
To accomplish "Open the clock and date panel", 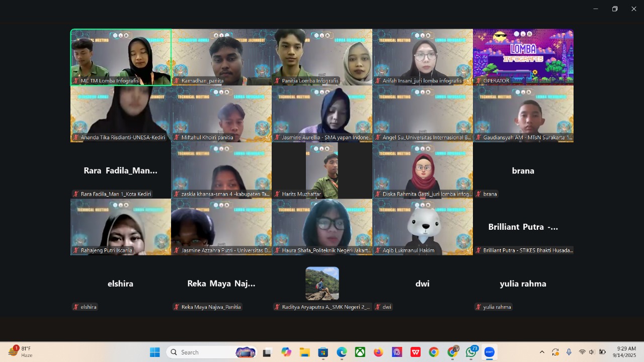I will point(624,352).
